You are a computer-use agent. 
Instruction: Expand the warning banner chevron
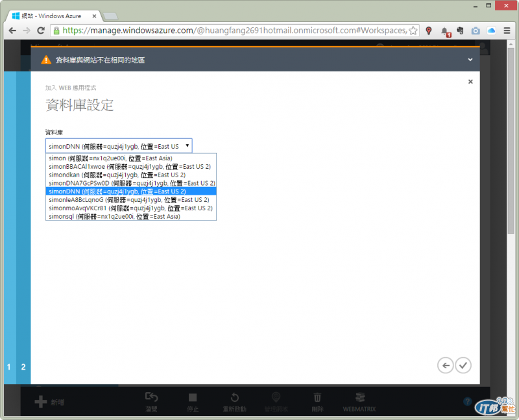coord(470,60)
